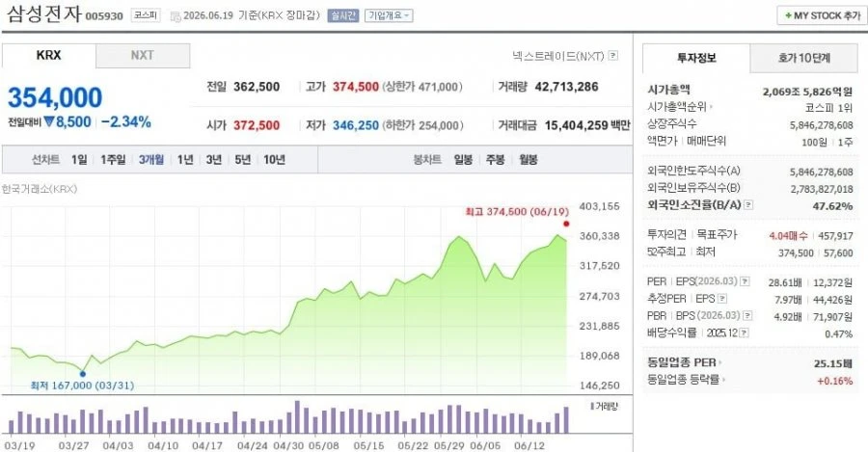868x452 pixels.
Task: Open help icon beside 넥스트레이드(NXT)
Action: [612, 56]
